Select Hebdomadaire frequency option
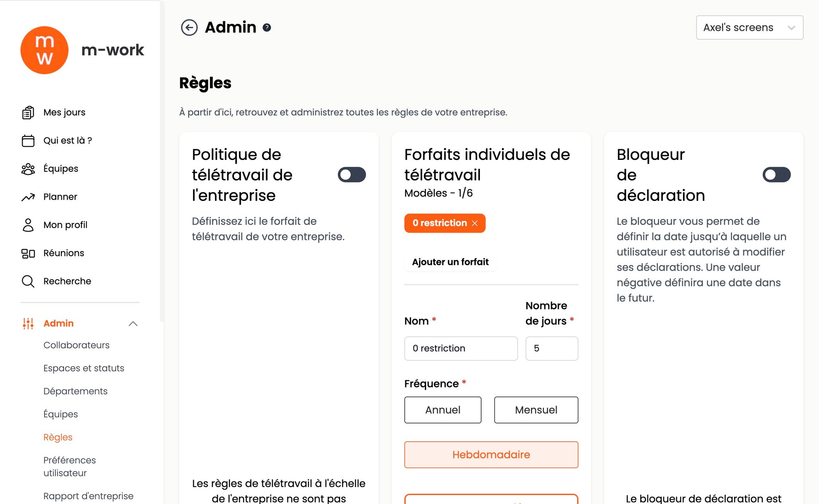 [491, 455]
